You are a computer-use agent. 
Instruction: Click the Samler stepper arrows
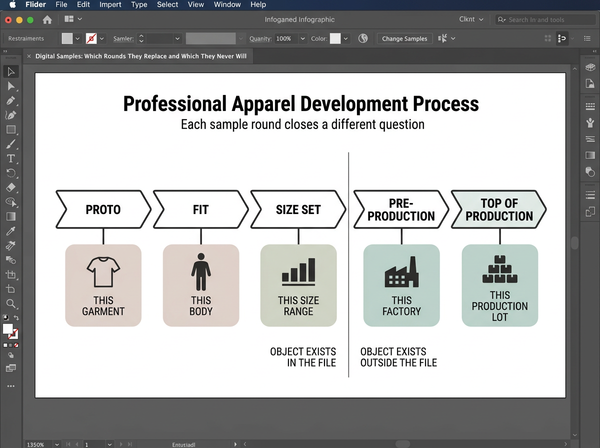(x=141, y=39)
